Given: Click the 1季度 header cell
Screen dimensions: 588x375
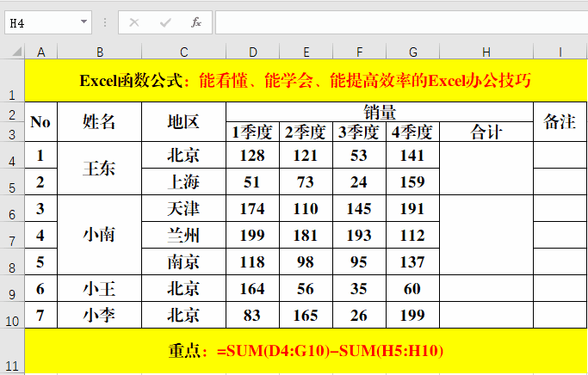Looking at the screenshot, I should click(x=253, y=132).
